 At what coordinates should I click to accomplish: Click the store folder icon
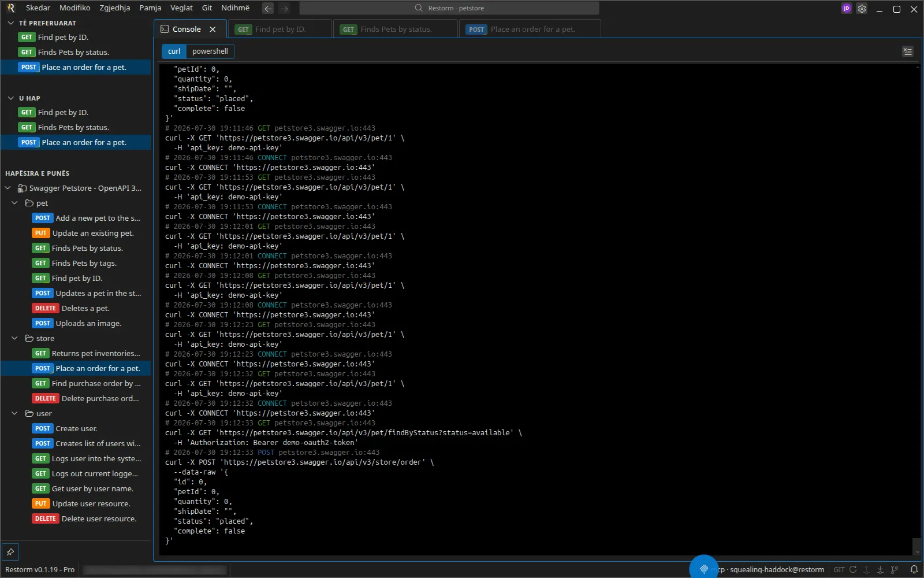pyautogui.click(x=29, y=338)
